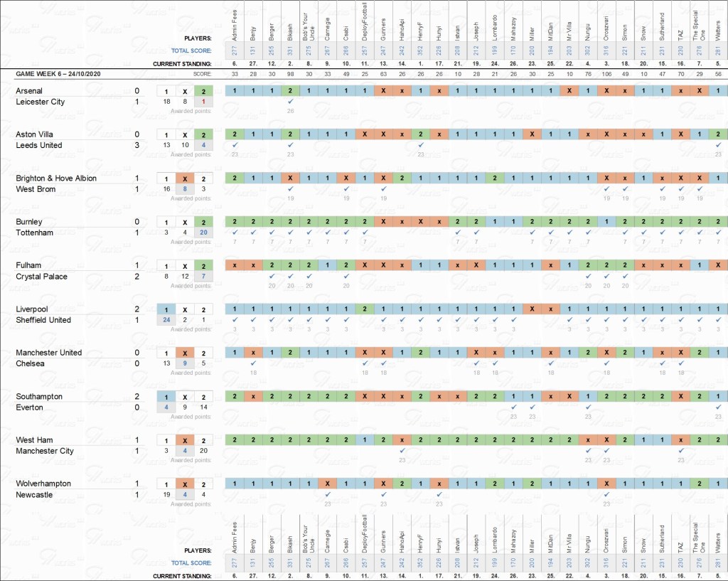Click the Sheffield United team name
Viewport: 728px width, 581px height.
[43, 320]
